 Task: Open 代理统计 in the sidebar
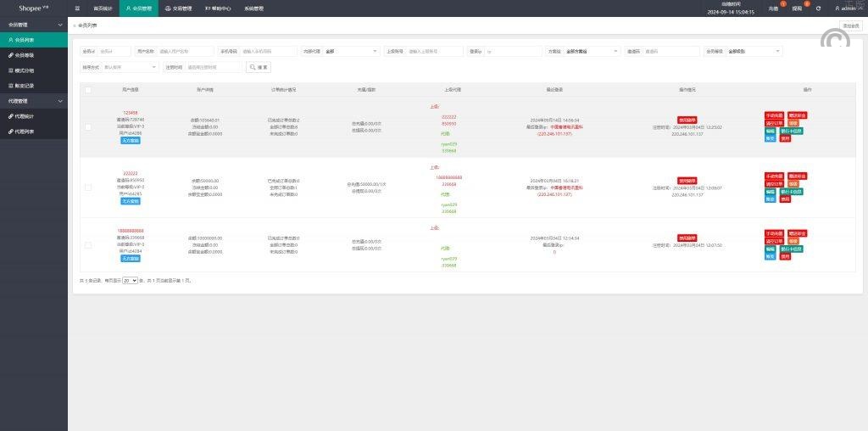[25, 115]
